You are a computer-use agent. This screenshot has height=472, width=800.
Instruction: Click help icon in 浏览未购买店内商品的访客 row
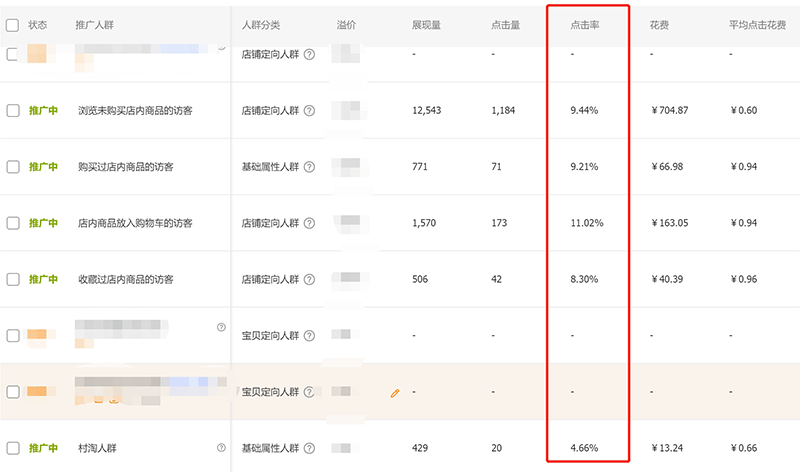(x=309, y=111)
